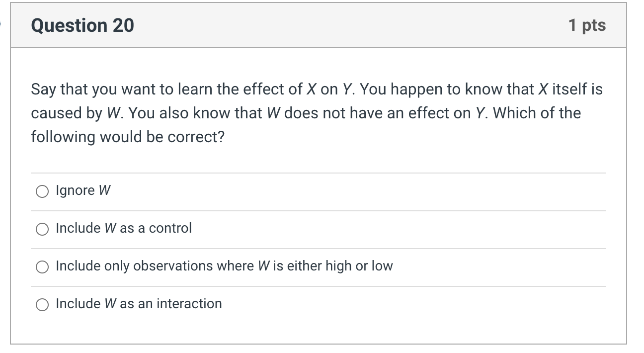Click the "Ignore W" answer label text
Viewport: 644px width, 353px height.
point(83,190)
